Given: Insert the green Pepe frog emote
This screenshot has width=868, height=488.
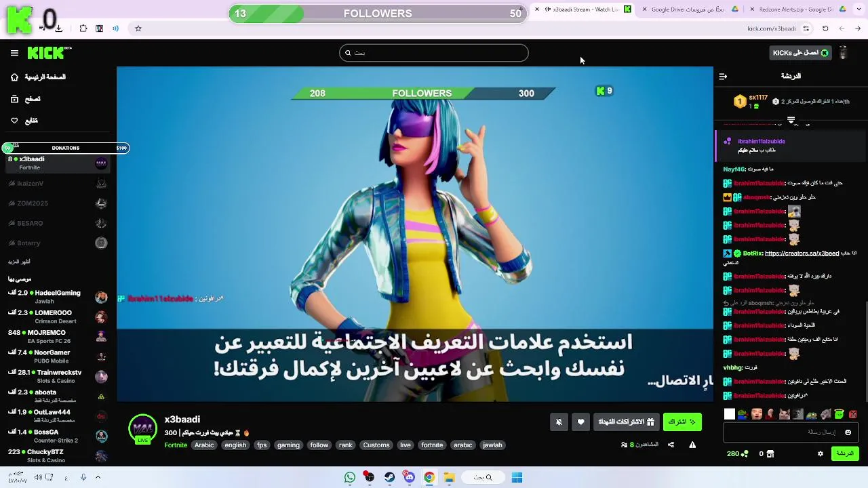Looking at the screenshot, I should click(x=743, y=414).
